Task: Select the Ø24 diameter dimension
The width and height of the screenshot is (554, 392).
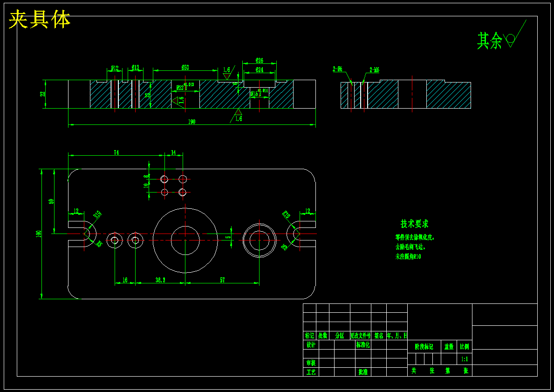Action: 259,70
